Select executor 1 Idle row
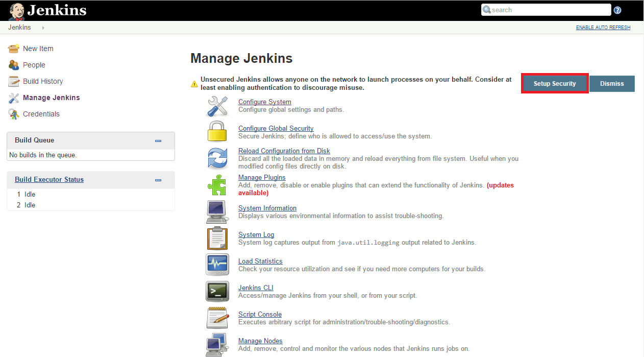This screenshot has width=644, height=357. pyautogui.click(x=91, y=194)
